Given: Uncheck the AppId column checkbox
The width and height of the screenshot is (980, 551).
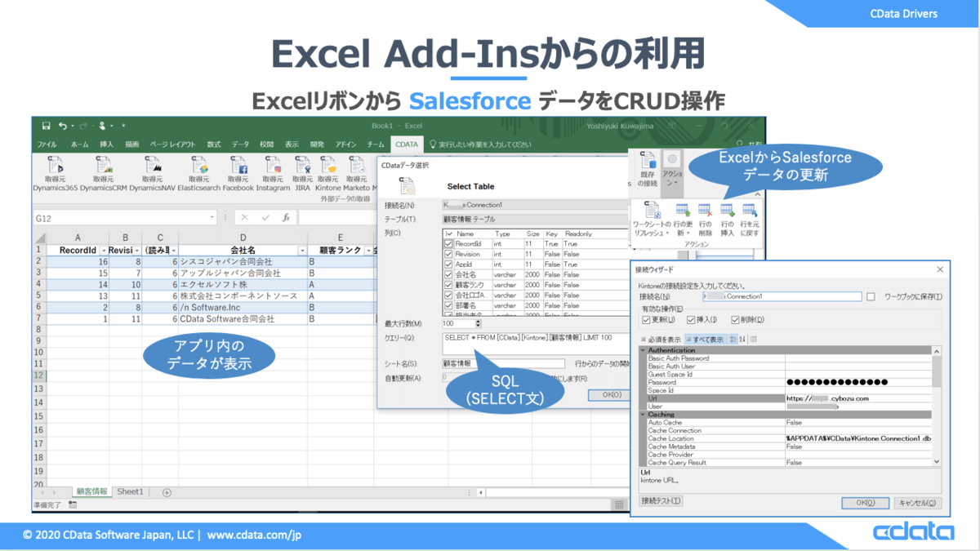Looking at the screenshot, I should tap(449, 264).
